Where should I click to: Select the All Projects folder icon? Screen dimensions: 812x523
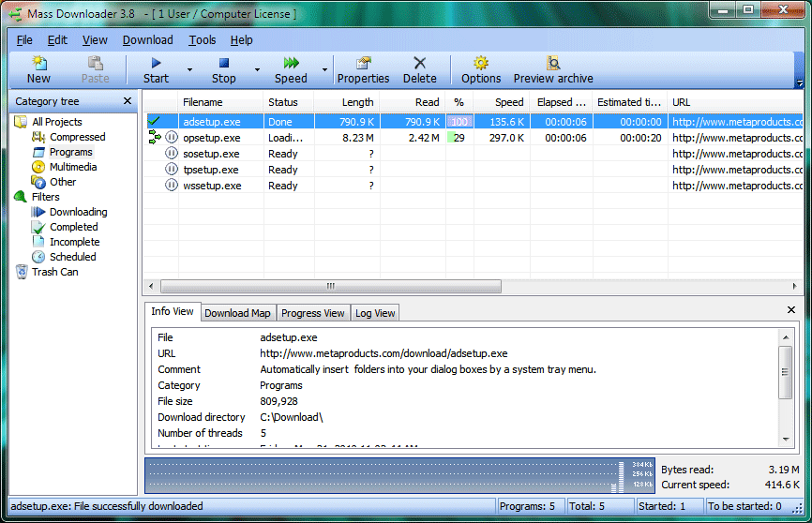(x=21, y=122)
